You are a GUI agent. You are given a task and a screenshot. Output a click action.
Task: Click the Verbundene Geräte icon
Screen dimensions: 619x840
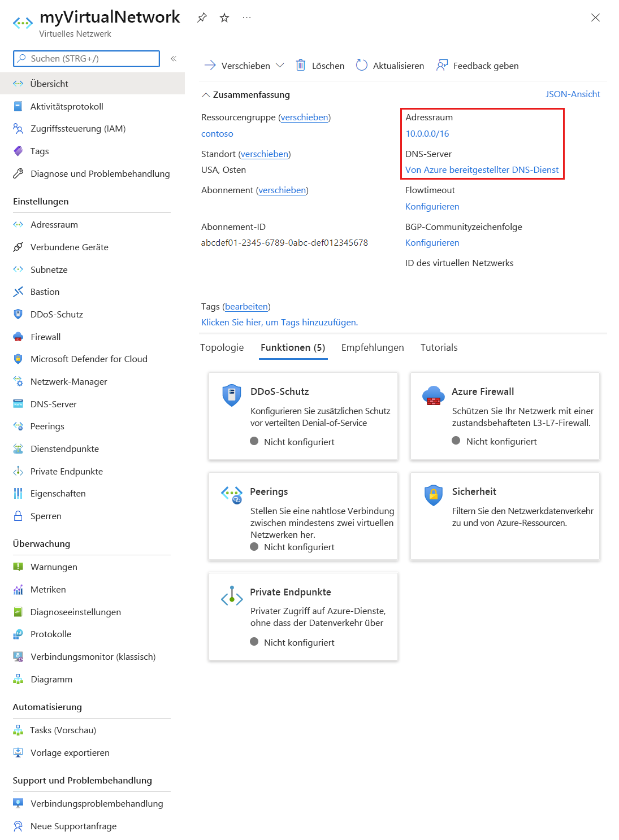pyautogui.click(x=18, y=247)
